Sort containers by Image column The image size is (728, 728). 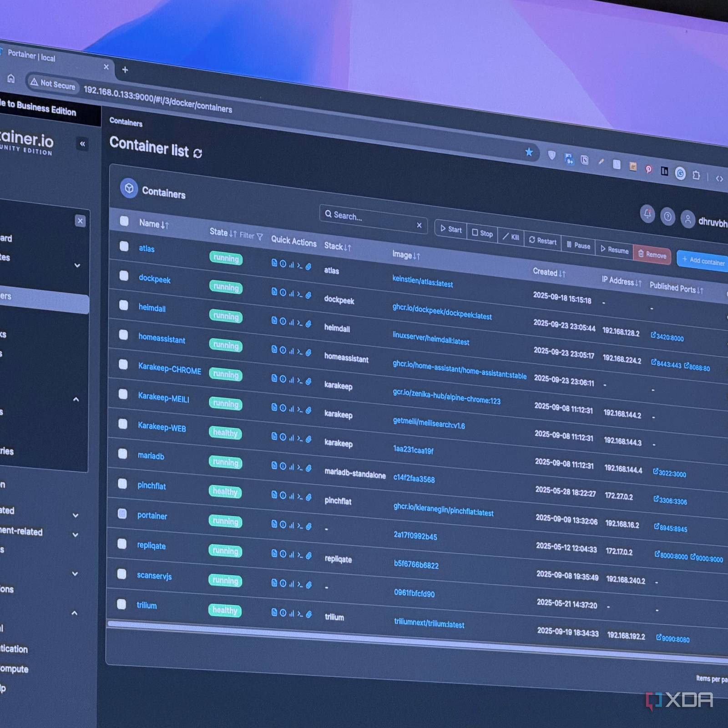(406, 255)
